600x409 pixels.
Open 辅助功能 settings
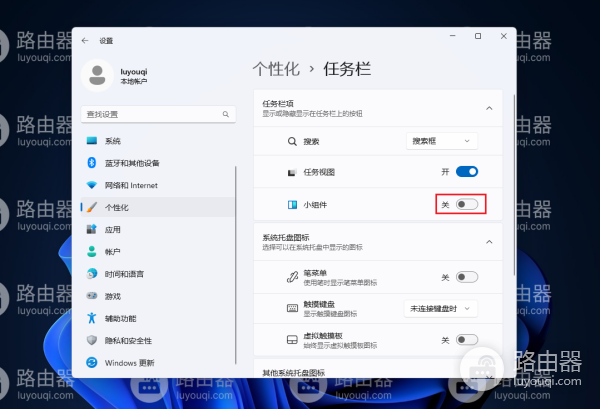coord(158,318)
